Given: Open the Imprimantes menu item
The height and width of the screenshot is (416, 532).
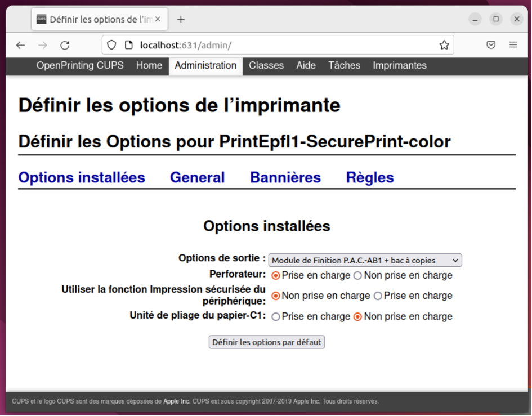Looking at the screenshot, I should (x=399, y=65).
